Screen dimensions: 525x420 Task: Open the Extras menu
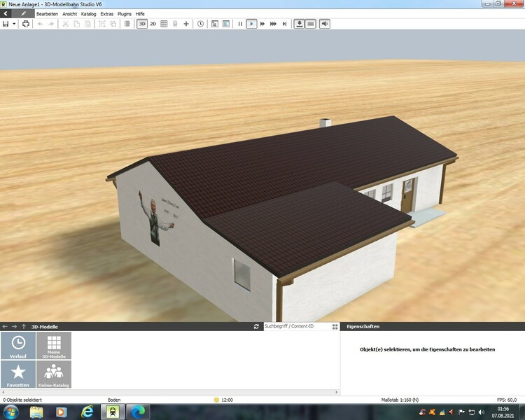tap(107, 13)
